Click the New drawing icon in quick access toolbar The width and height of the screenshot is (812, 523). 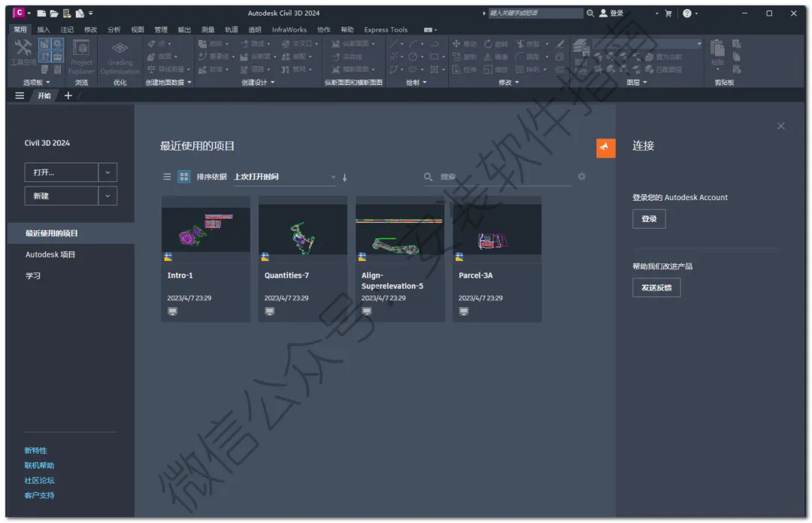(41, 13)
